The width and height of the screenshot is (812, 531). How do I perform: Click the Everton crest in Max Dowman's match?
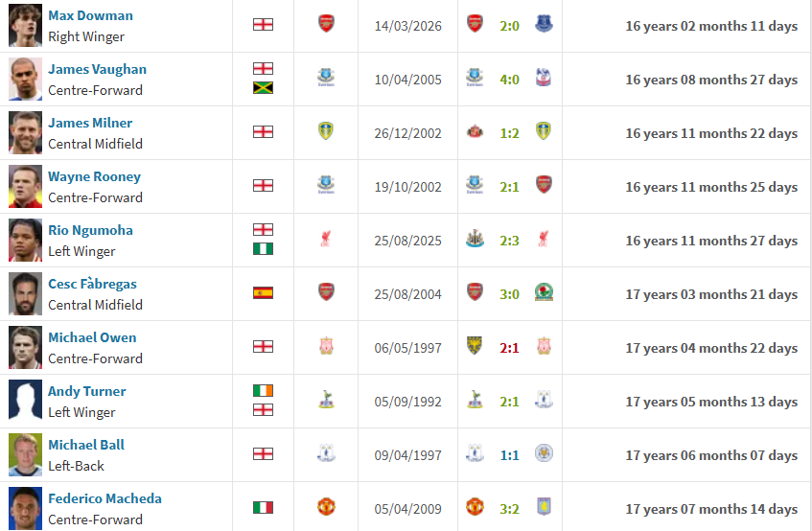click(x=544, y=24)
